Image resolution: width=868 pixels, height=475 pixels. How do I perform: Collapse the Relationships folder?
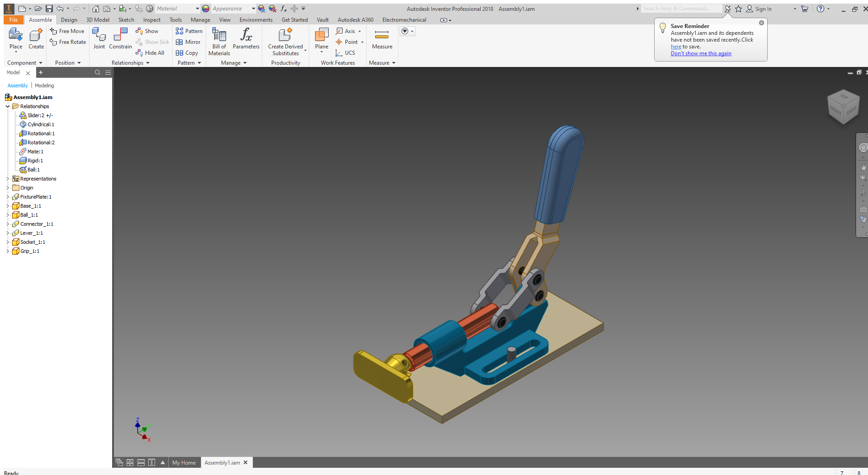tap(7, 106)
